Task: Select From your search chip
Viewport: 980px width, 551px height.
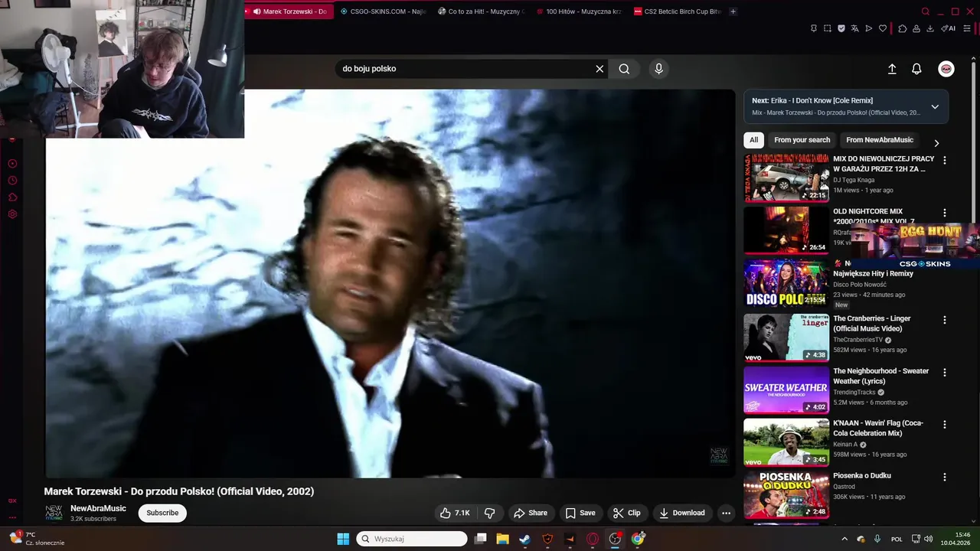Action: click(802, 140)
